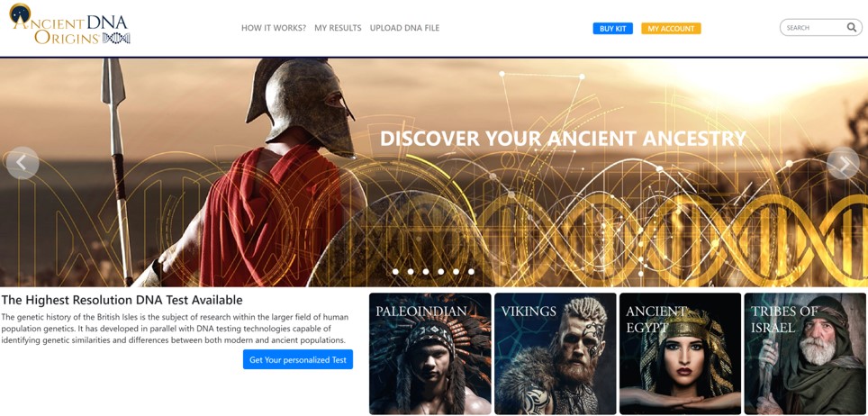Go to previous slide with left arrow
Image resolution: width=868 pixels, height=416 pixels.
(23, 163)
